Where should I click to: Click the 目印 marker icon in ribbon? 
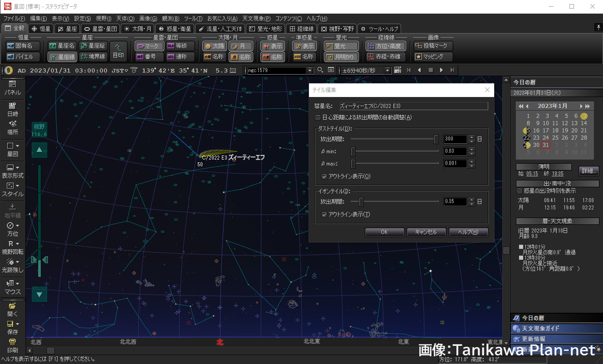[x=118, y=51]
